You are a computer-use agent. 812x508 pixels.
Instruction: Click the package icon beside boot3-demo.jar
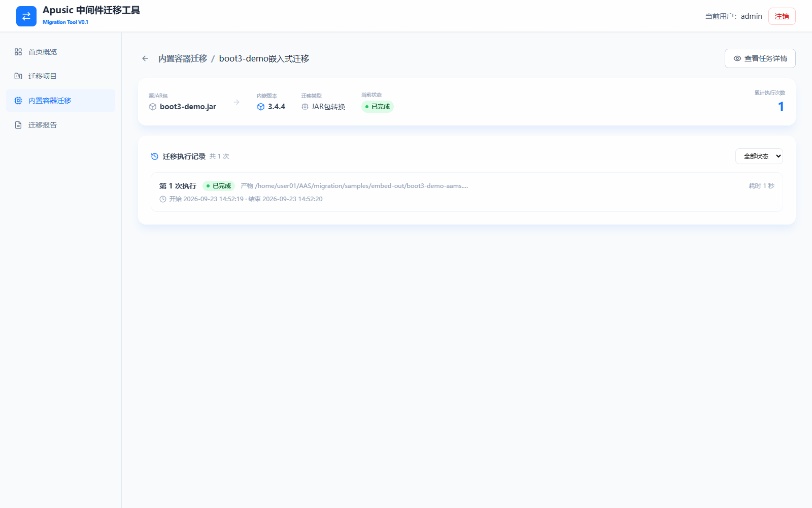click(x=153, y=107)
